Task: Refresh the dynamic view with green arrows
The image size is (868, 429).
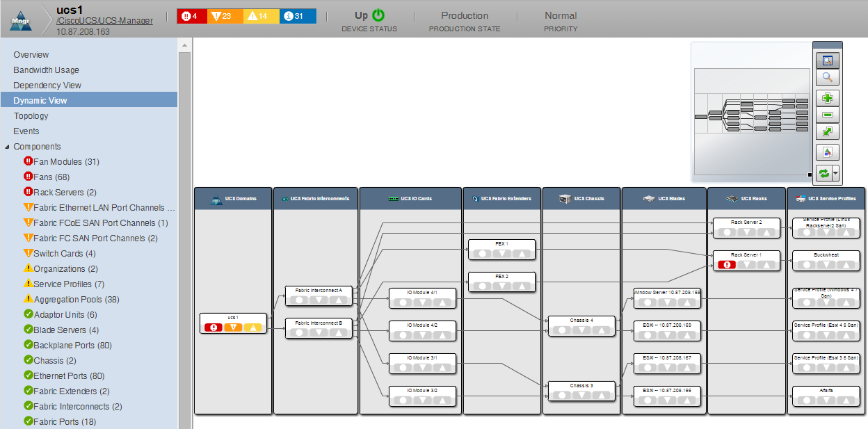Action: (824, 173)
